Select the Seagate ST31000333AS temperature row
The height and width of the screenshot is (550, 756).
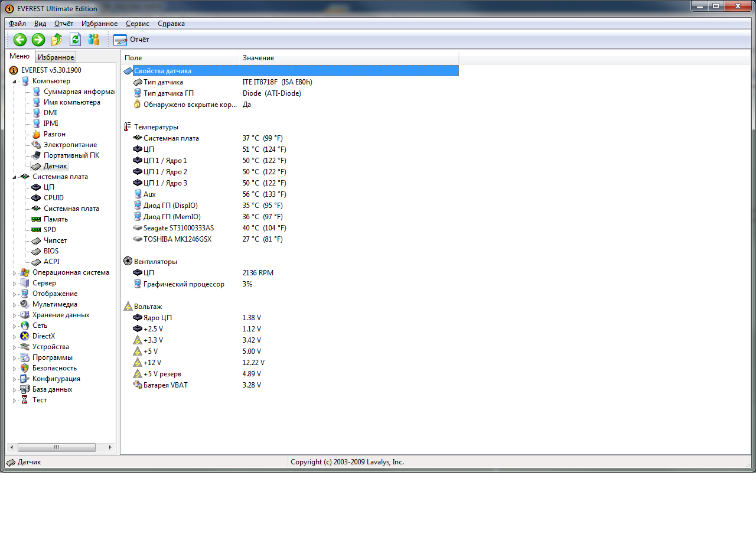tap(178, 228)
